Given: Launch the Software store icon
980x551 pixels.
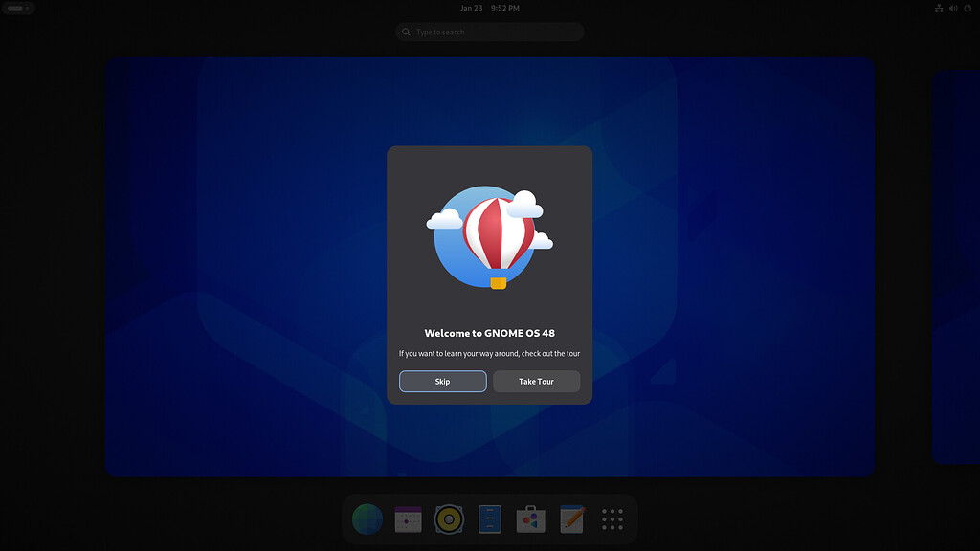Looking at the screenshot, I should click(530, 519).
